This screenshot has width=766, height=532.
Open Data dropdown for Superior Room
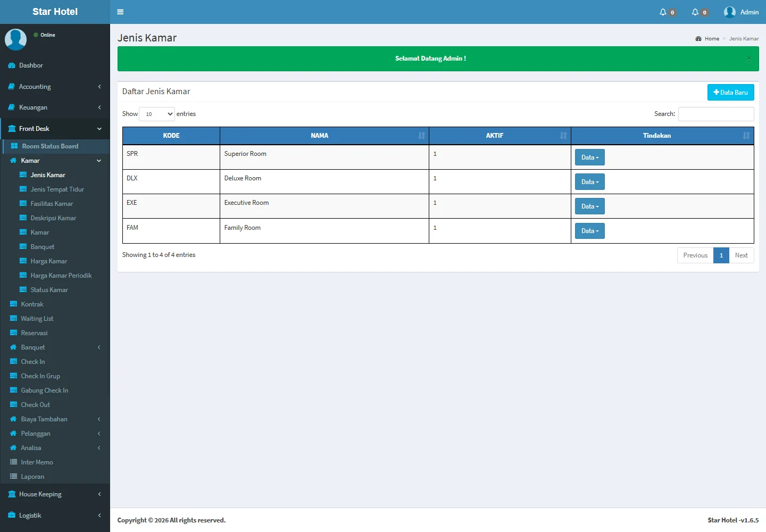(589, 157)
